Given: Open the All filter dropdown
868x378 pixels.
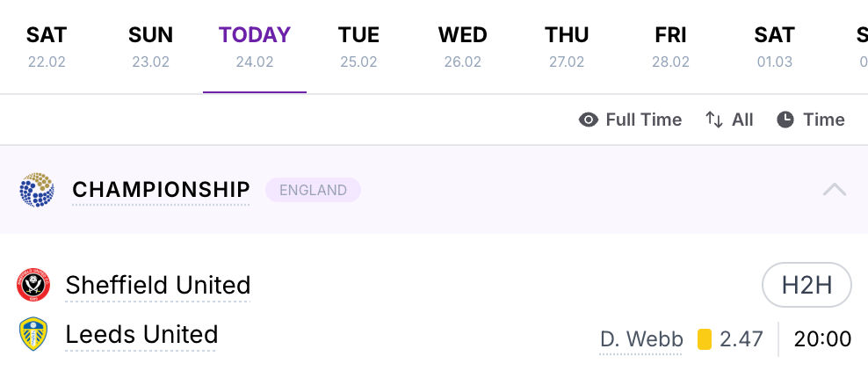Looking at the screenshot, I should 729,120.
